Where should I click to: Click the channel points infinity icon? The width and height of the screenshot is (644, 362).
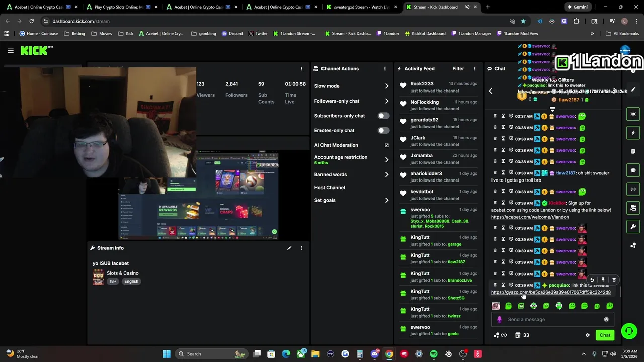pos(500,335)
